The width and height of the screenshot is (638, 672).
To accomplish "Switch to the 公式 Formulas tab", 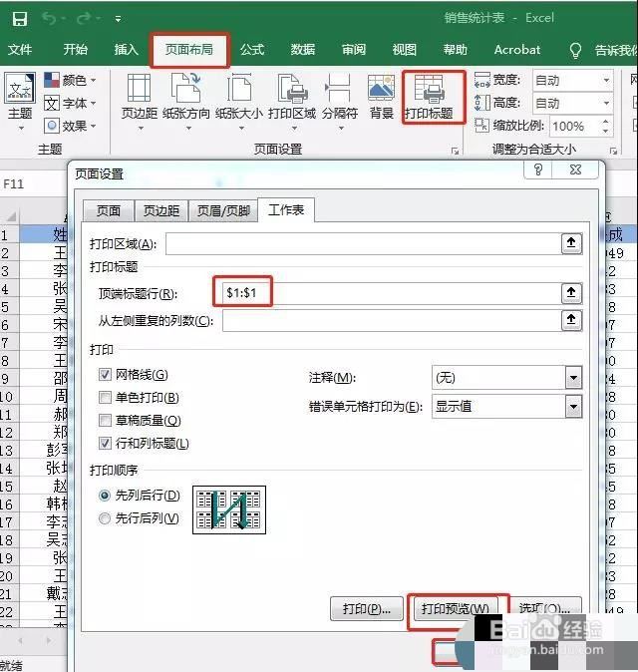I will coord(252,50).
